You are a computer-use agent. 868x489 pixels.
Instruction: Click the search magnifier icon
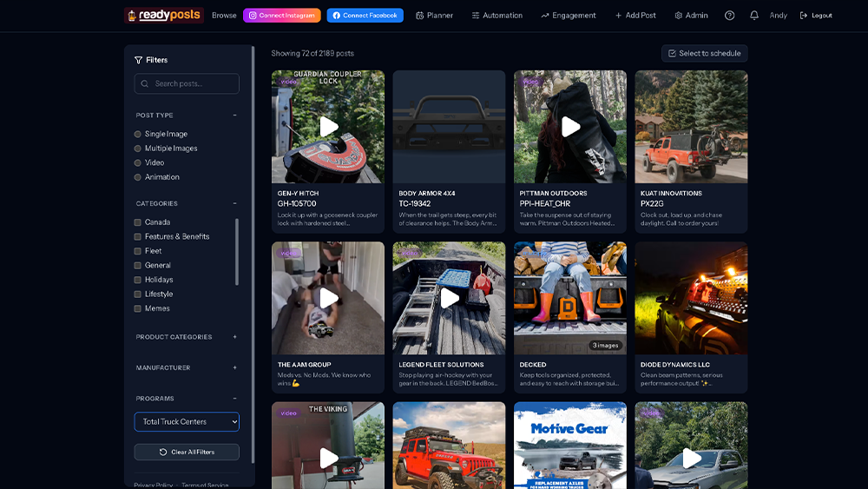[144, 83]
